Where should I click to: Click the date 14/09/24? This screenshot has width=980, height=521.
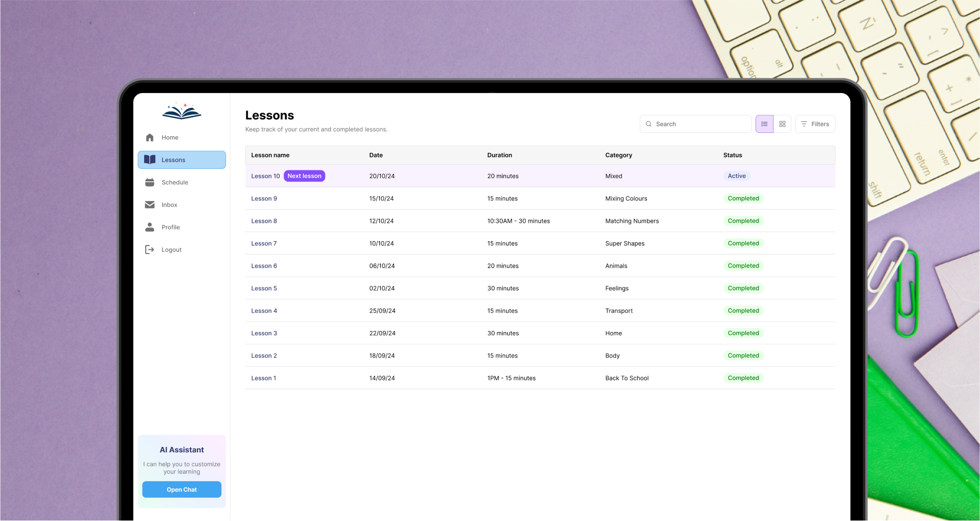tap(382, 378)
